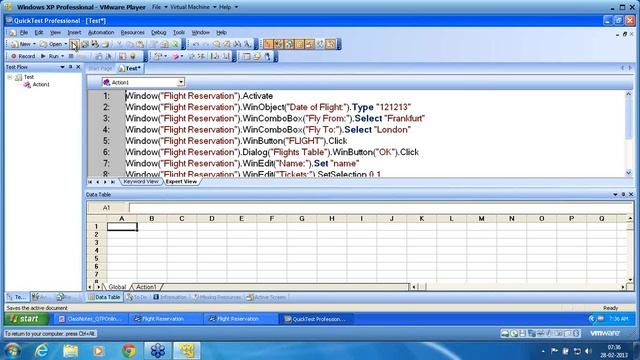The height and width of the screenshot is (360, 640).
Task: Click the Cut scissors toolbar icon
Action: click(x=119, y=44)
